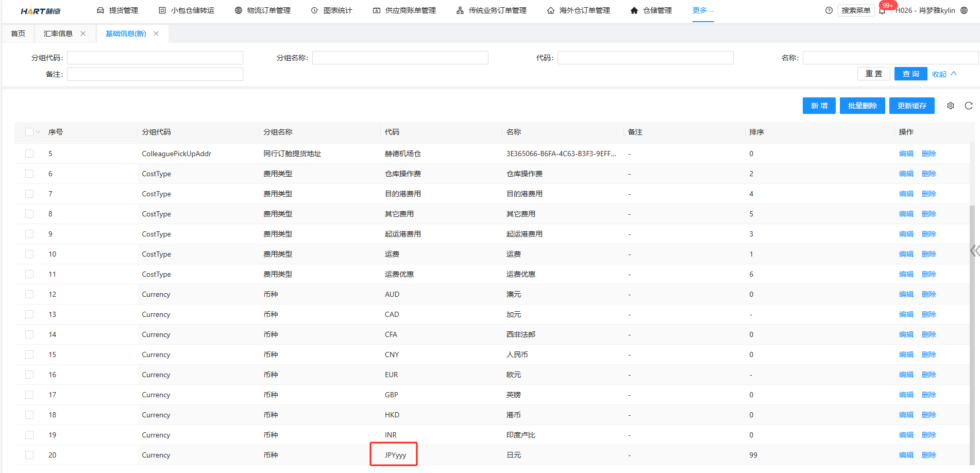Open selection dropdown arrow beside header checkbox
The width and height of the screenshot is (980, 473).
(38, 132)
